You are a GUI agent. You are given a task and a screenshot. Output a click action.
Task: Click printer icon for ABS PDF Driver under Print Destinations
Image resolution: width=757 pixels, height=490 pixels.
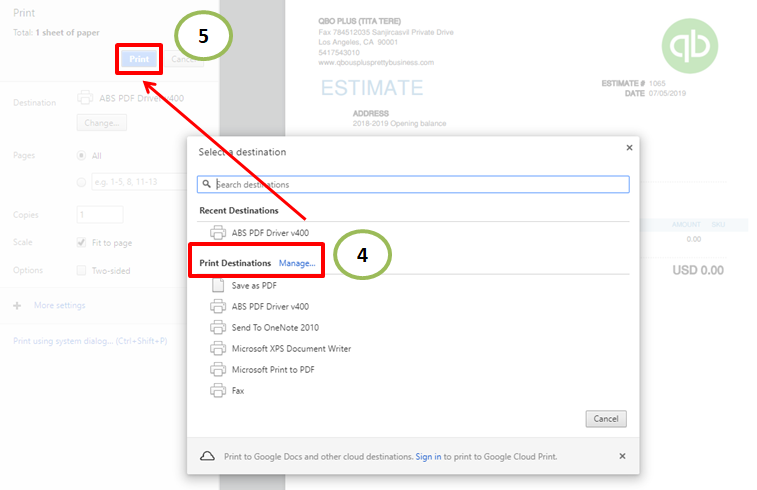point(218,307)
